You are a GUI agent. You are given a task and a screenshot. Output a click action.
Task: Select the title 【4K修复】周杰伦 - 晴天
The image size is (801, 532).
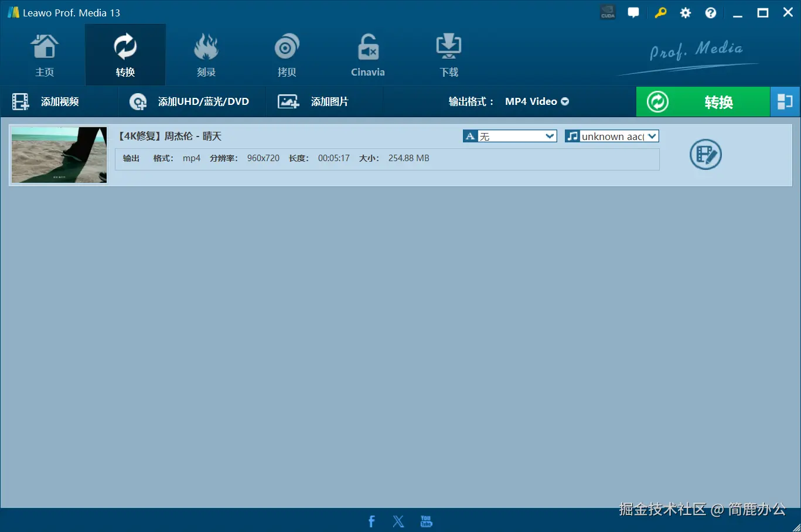(x=170, y=136)
